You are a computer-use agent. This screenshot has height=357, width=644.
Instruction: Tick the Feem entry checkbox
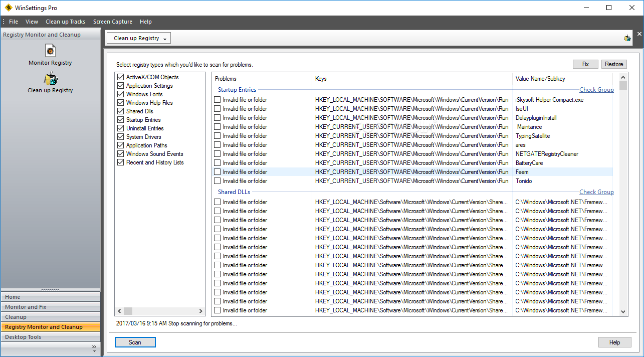(218, 172)
